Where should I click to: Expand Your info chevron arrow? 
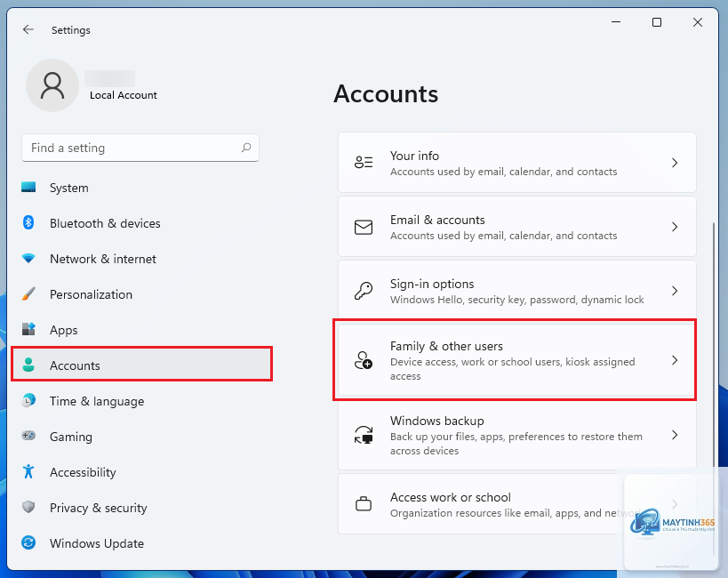point(675,163)
